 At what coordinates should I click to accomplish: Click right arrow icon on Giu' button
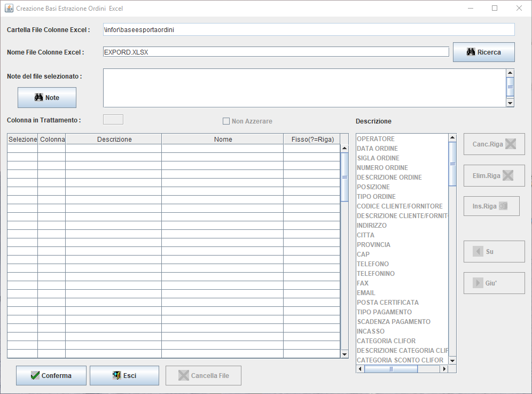point(478,283)
